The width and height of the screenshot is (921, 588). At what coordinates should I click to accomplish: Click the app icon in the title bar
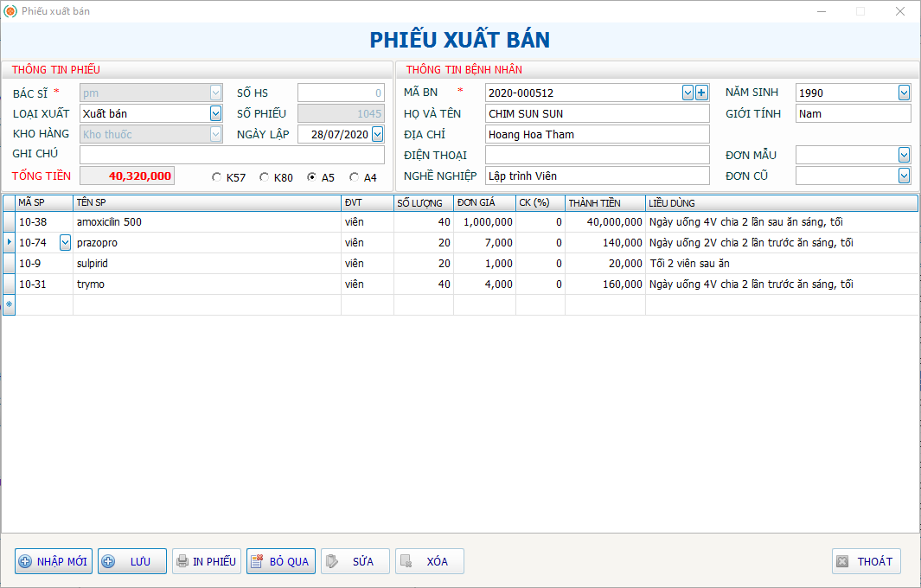point(10,11)
